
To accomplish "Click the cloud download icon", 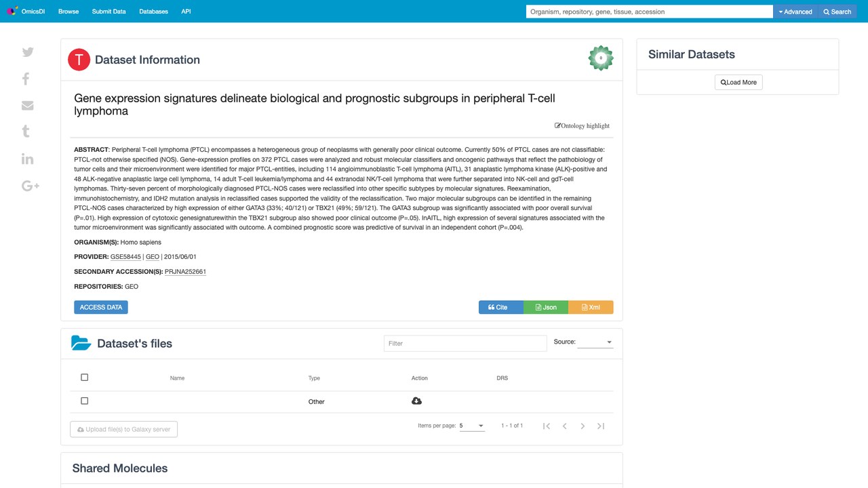I will [x=416, y=401].
